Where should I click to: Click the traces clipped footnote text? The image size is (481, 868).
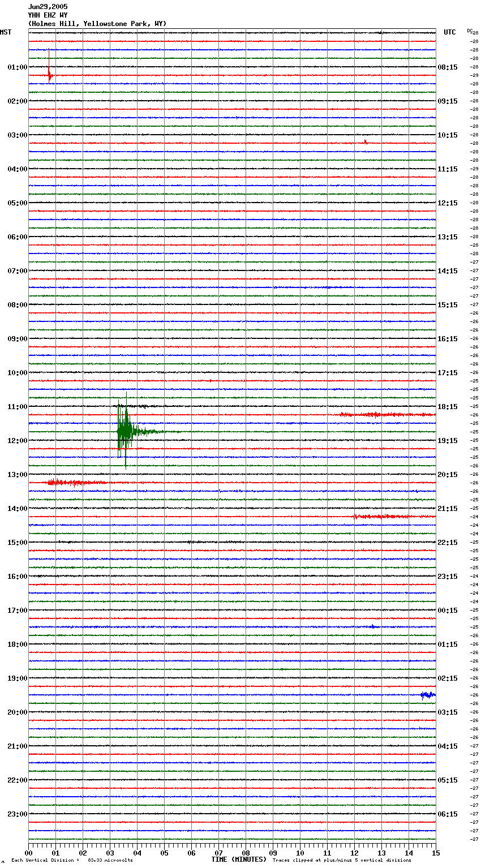[342, 860]
